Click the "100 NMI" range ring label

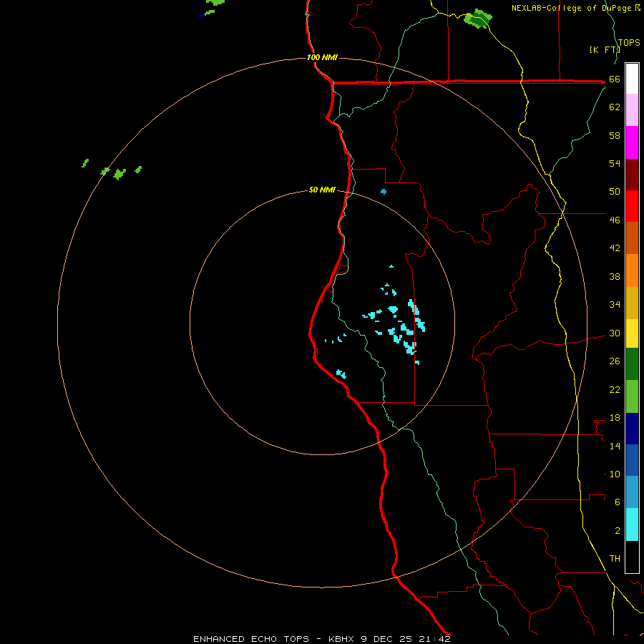tap(322, 57)
